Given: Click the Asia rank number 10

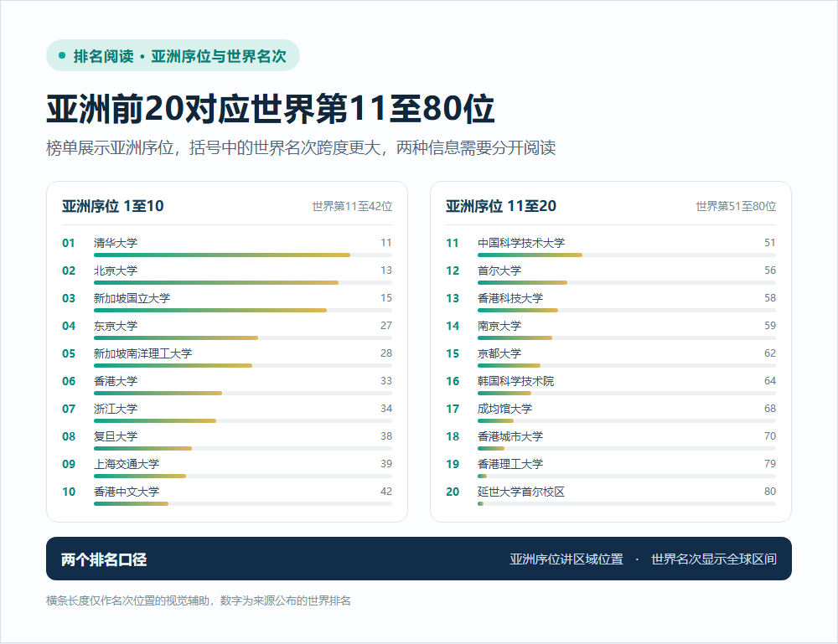Looking at the screenshot, I should point(69,492).
